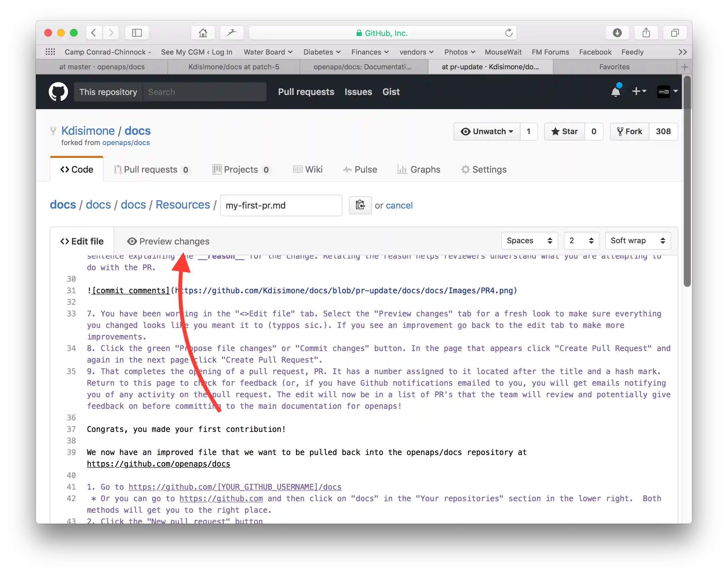Image resolution: width=728 pixels, height=575 pixels.
Task: Show downloads icon in toolbar
Action: coord(617,33)
